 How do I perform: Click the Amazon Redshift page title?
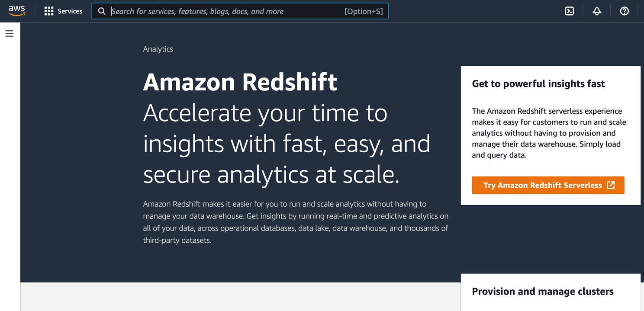point(240,82)
